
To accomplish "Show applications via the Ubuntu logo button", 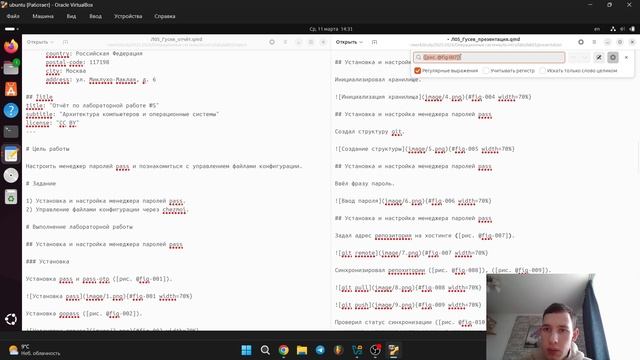I will [11, 319].
